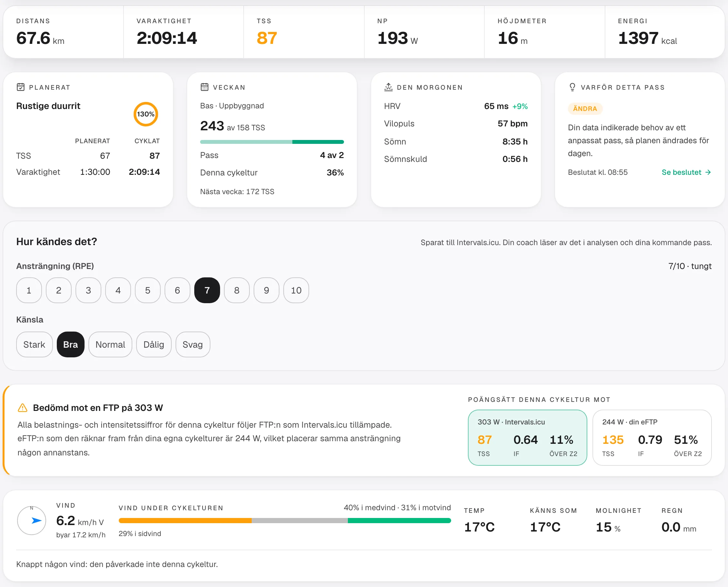Mark feeling as Svag
Image resolution: width=728 pixels, height=587 pixels.
point(193,344)
